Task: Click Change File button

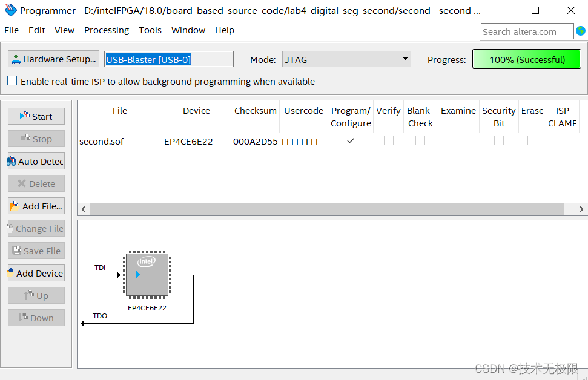Action: [x=36, y=228]
